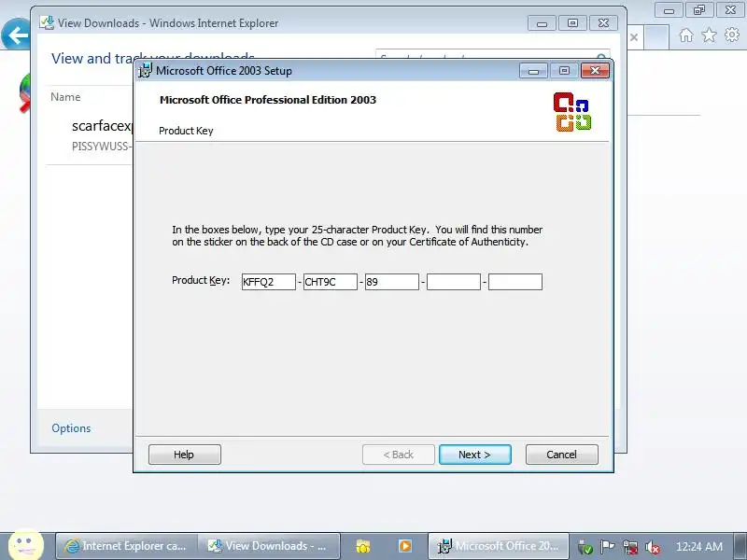The height and width of the screenshot is (560, 747).
Task: Open Internet Explorer Favorites star icon
Action: click(709, 35)
